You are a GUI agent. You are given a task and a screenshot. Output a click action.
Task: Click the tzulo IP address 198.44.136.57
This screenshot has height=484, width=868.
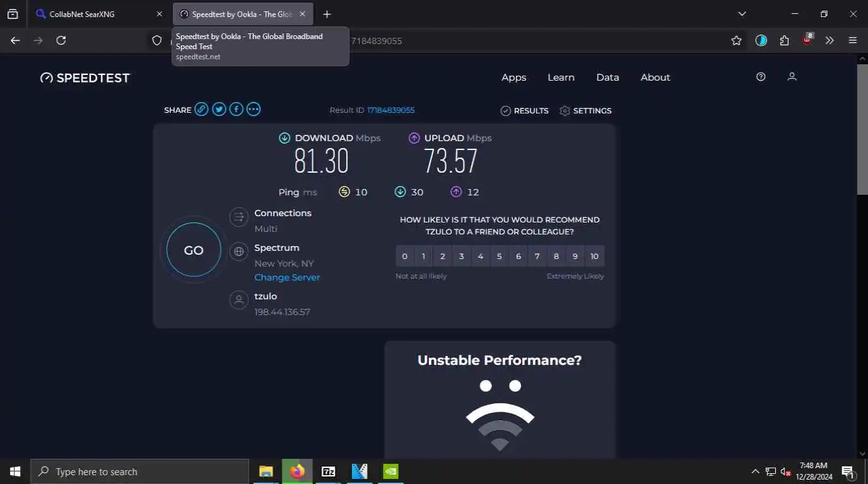(282, 312)
